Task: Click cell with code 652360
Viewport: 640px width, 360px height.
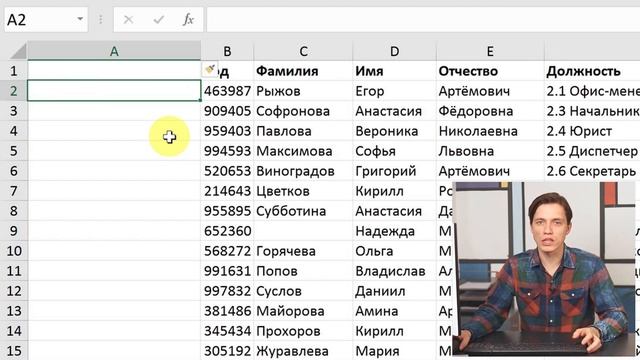Action: (227, 231)
